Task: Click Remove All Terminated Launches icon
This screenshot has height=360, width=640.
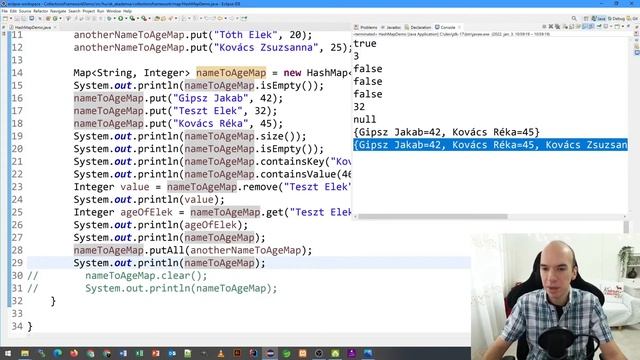Action: [x=558, y=26]
